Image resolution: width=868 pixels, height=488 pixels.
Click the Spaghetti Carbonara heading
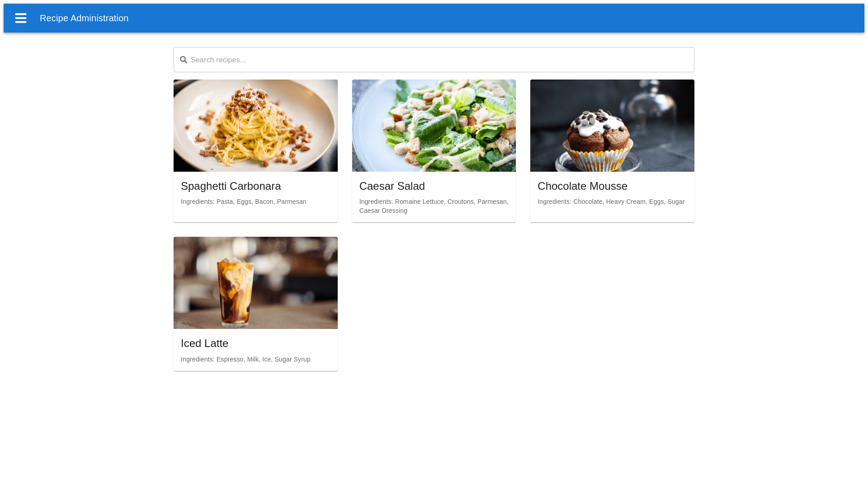pos(231,186)
